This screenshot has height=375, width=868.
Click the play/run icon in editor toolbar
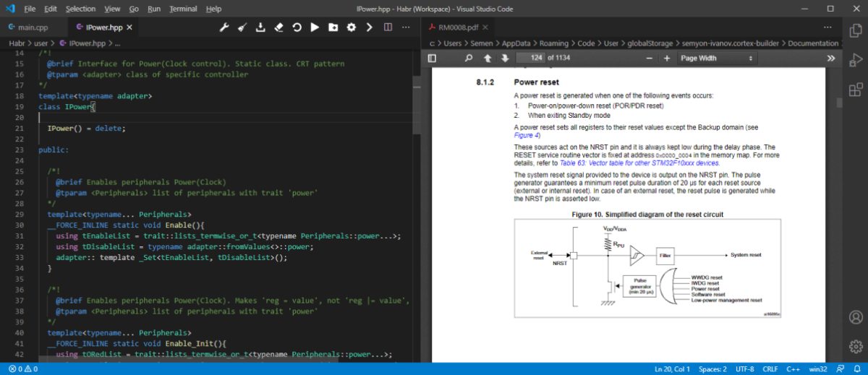tap(315, 27)
